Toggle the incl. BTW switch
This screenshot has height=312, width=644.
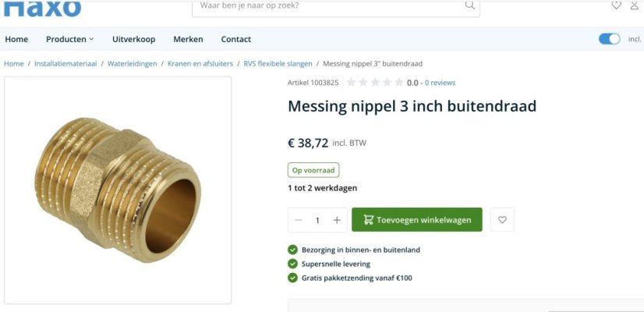point(609,39)
